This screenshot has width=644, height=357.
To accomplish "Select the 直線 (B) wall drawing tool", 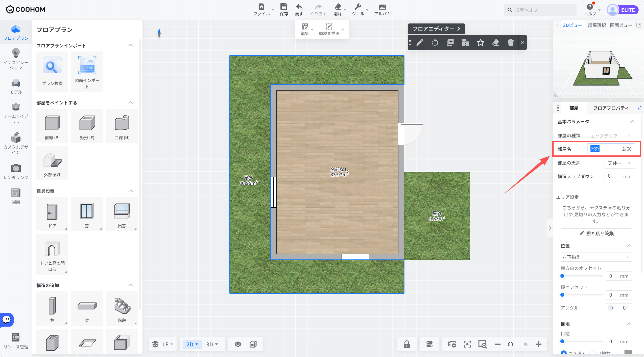I will point(52,126).
